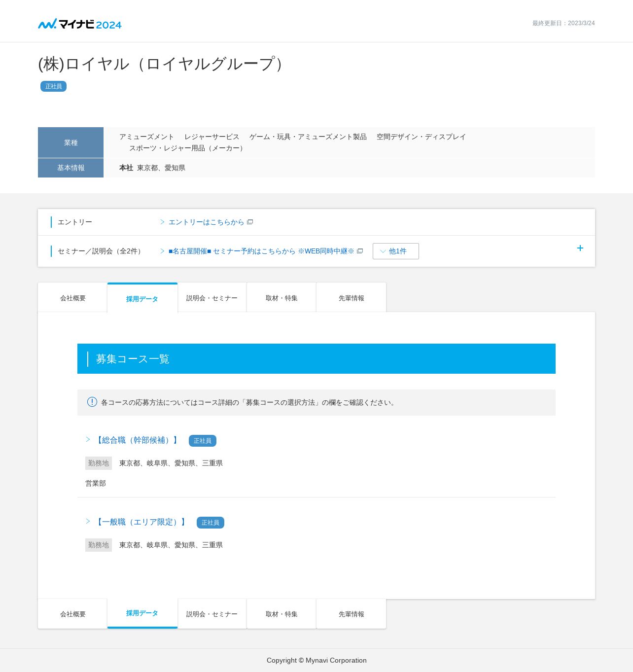633x672 pixels.
Task: Go to the top 先輩情報 tab
Action: (x=352, y=298)
